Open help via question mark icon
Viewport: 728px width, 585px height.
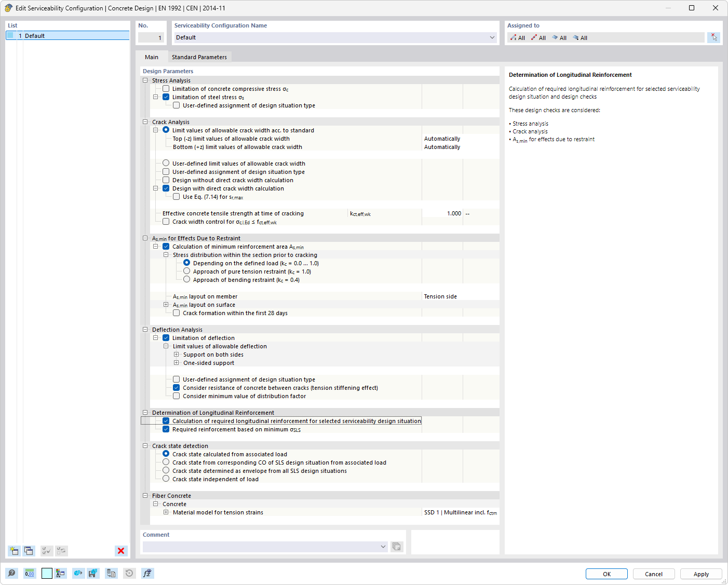point(11,573)
